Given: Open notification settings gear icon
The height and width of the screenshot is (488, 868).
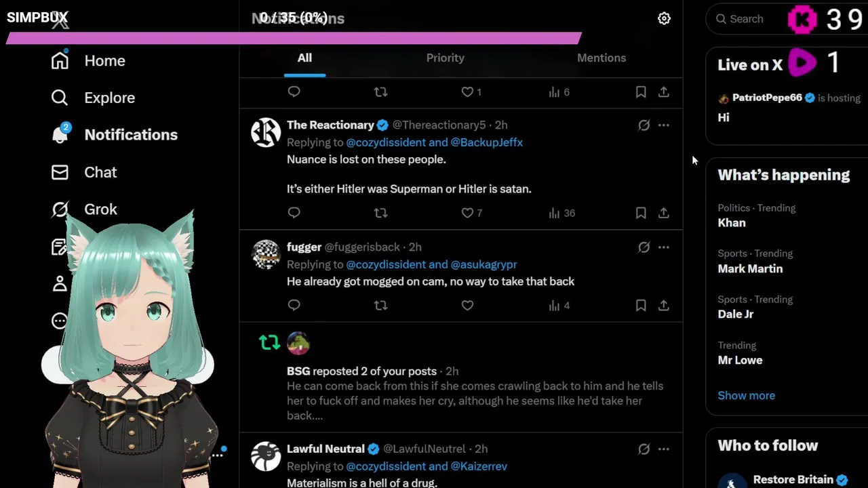Looking at the screenshot, I should coord(664,19).
